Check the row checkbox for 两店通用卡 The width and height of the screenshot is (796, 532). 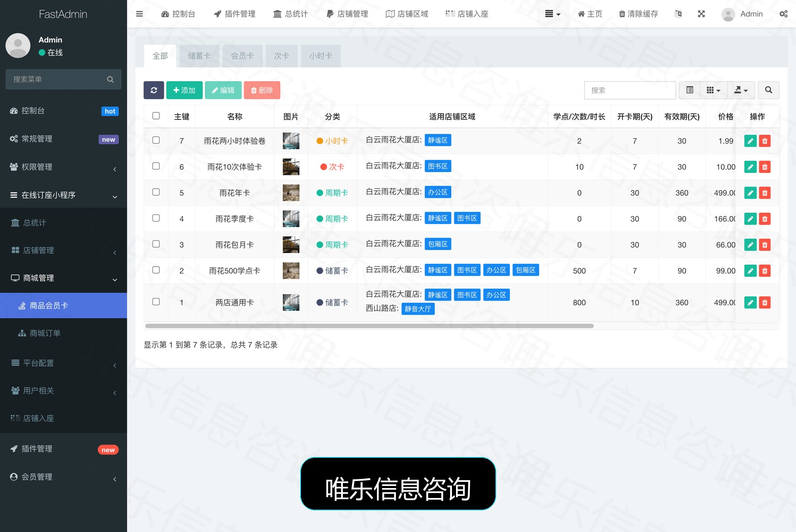(156, 301)
